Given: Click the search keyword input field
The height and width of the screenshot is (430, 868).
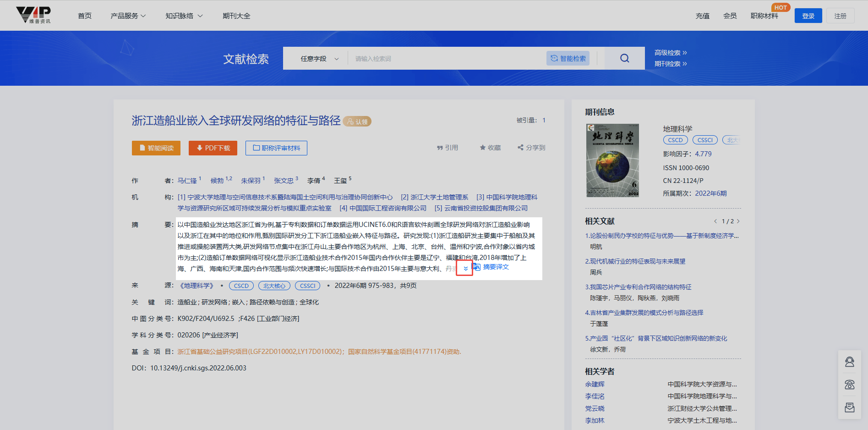Looking at the screenshot, I should (447, 59).
